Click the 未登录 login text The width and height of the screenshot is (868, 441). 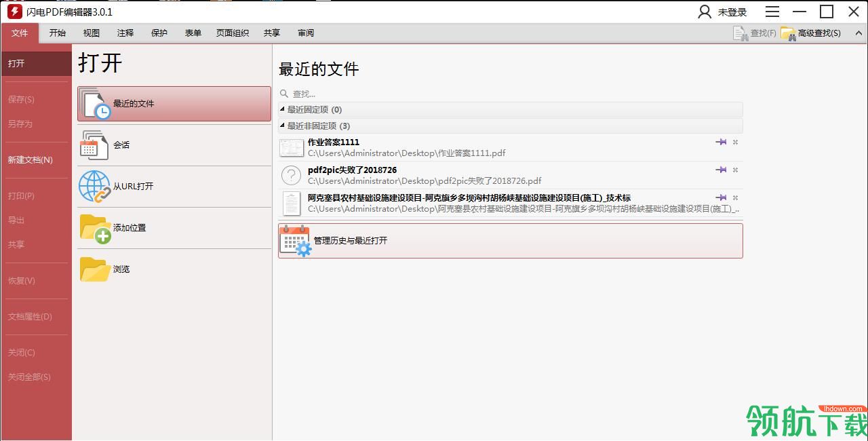(732, 12)
